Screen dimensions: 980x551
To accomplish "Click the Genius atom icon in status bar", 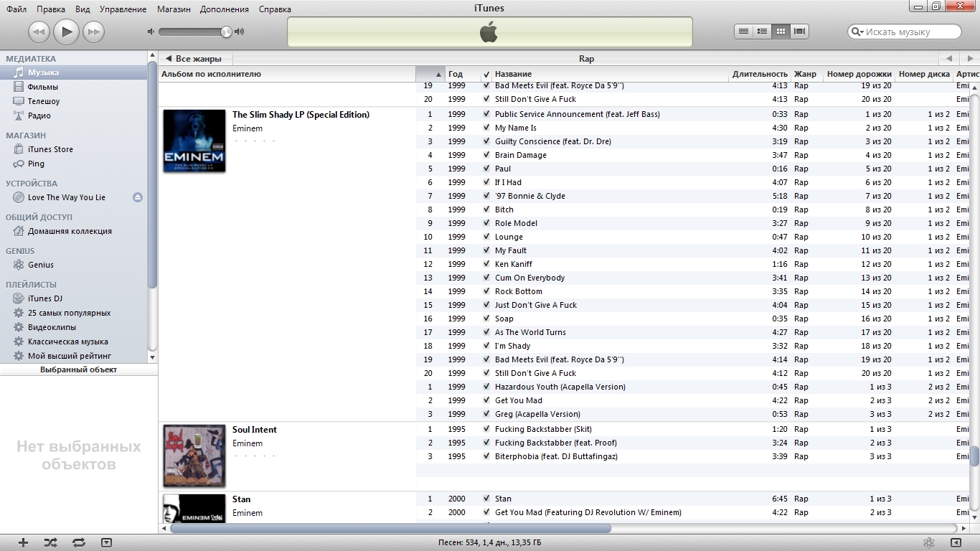I will point(928,543).
